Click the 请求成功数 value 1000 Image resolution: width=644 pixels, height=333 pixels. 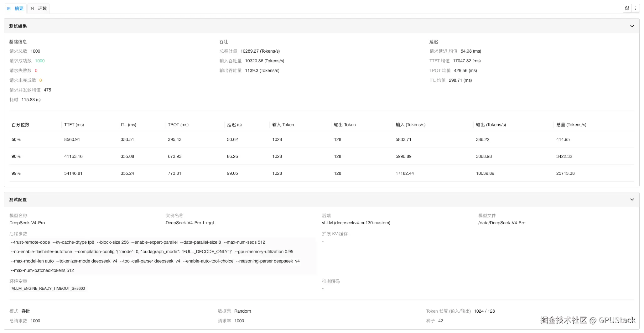pos(40,61)
